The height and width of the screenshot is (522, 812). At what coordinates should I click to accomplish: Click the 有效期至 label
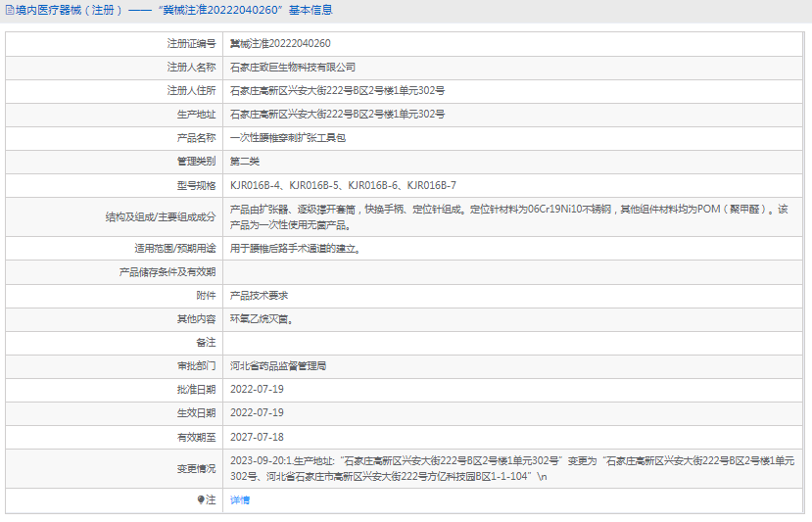click(196, 437)
